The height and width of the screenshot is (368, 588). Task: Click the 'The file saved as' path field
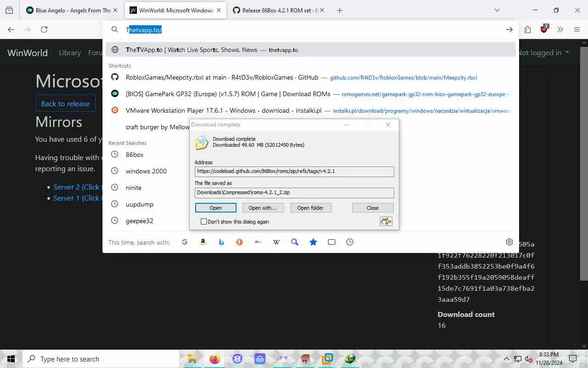pyautogui.click(x=294, y=192)
